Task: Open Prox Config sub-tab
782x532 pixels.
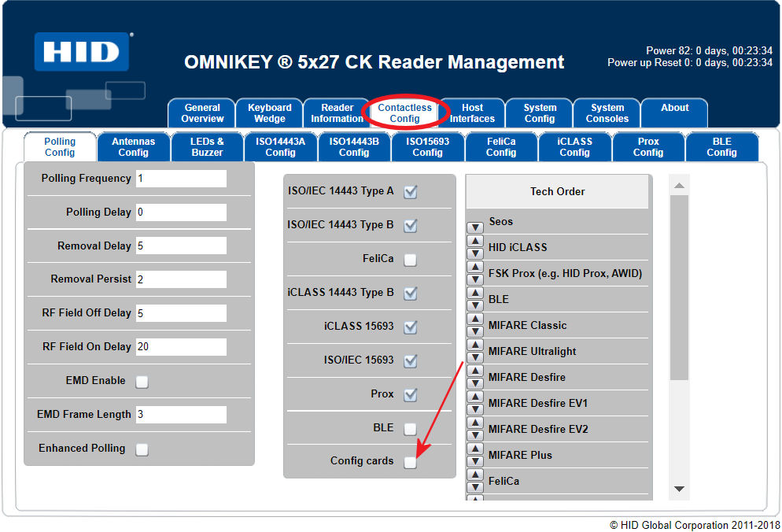Action: pos(648,146)
